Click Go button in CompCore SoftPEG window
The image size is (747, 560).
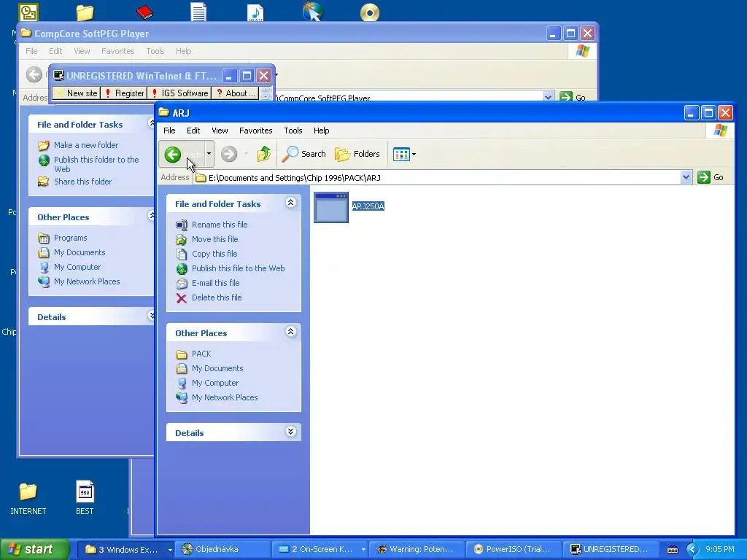point(573,97)
